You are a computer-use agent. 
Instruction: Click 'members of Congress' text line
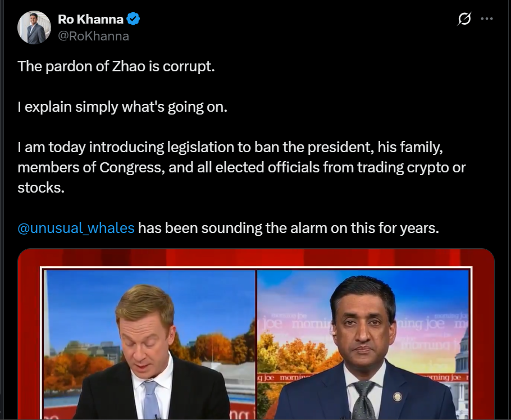[241, 167]
